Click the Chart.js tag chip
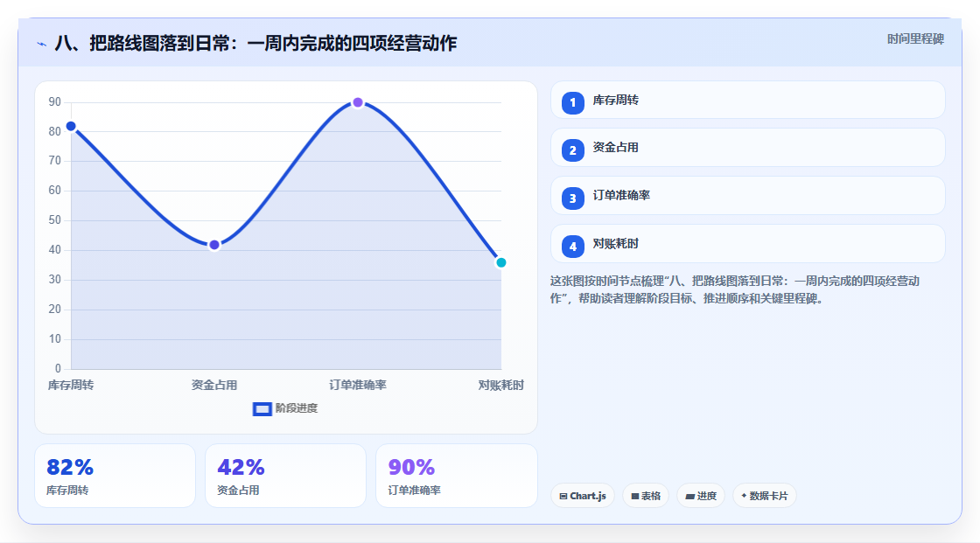980x543 pixels. tap(583, 496)
